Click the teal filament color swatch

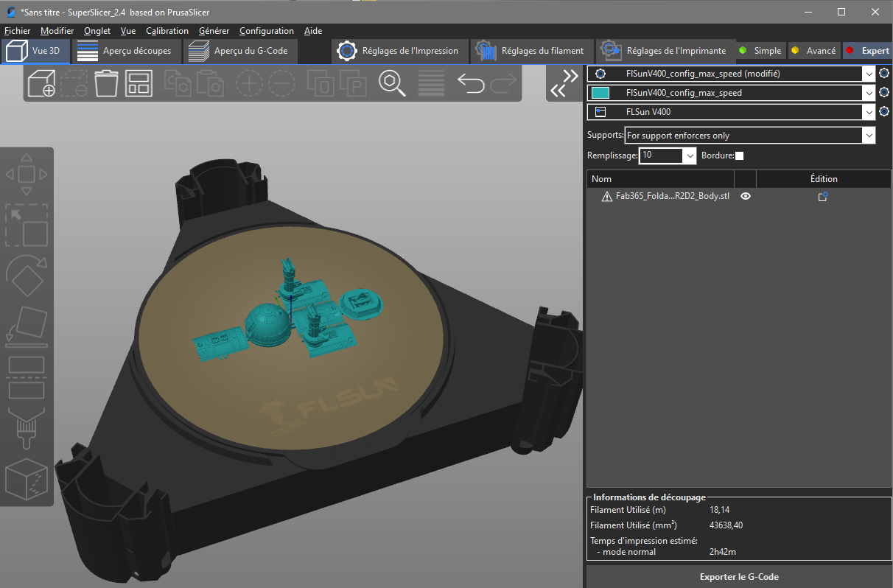coord(600,93)
